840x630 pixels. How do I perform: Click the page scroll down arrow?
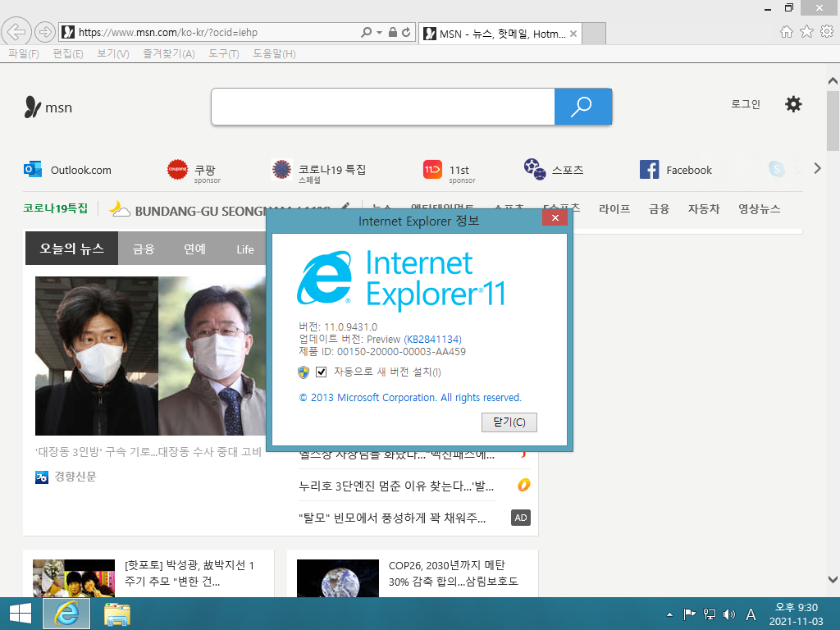833,579
